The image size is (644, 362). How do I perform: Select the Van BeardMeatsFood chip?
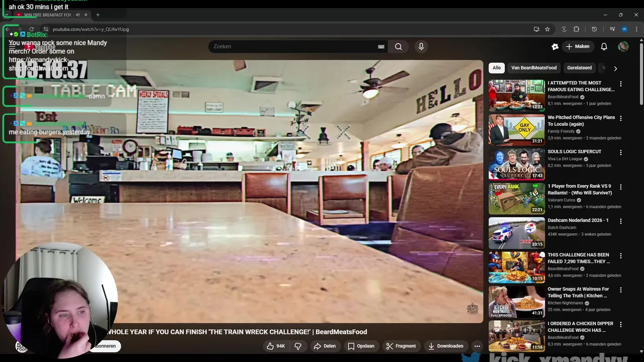tap(534, 68)
